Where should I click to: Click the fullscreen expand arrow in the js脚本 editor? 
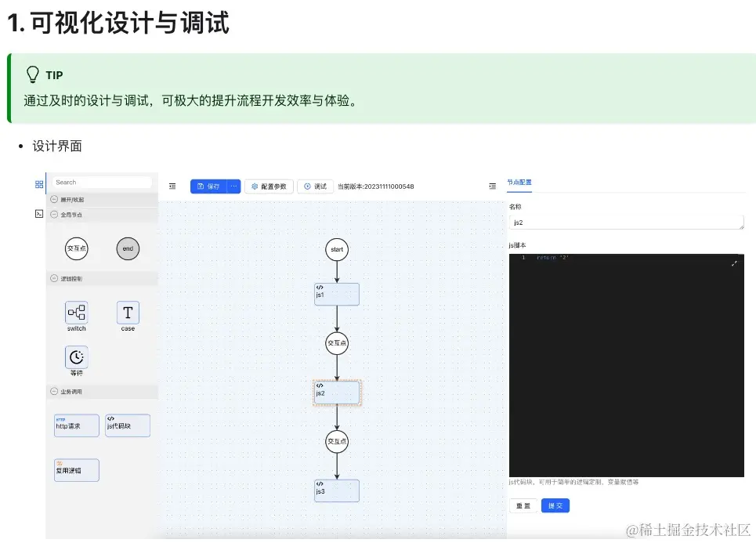click(735, 263)
